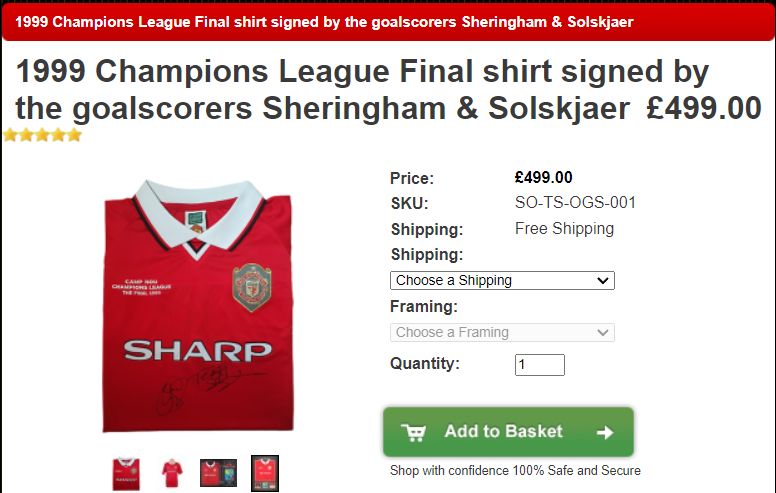Click the bold £499.00 price value

(x=543, y=177)
